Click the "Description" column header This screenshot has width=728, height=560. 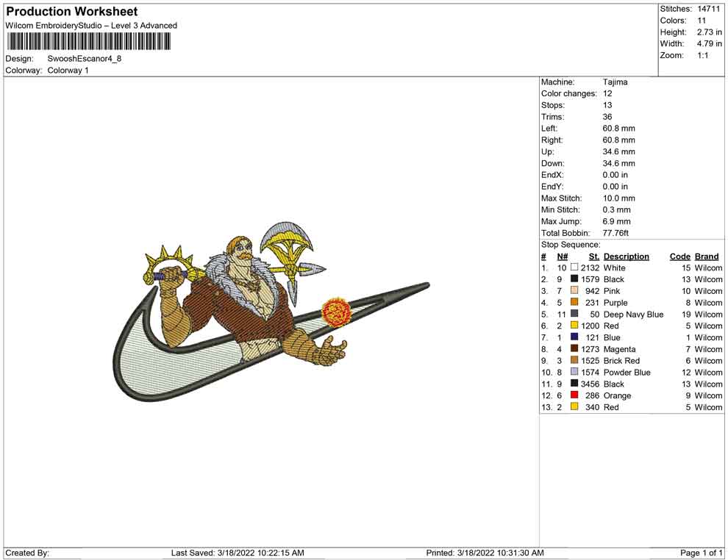coord(627,256)
